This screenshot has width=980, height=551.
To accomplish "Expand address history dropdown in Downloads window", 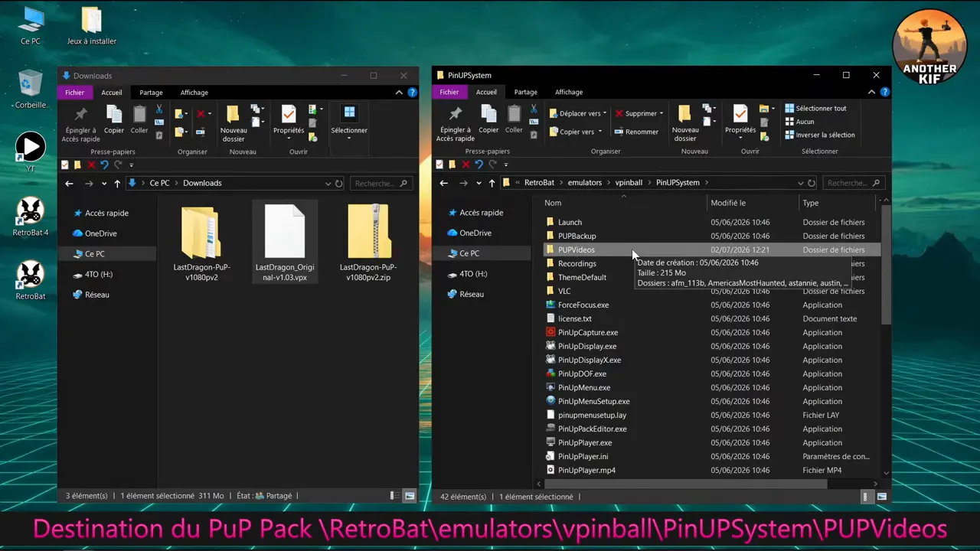I will pyautogui.click(x=328, y=184).
